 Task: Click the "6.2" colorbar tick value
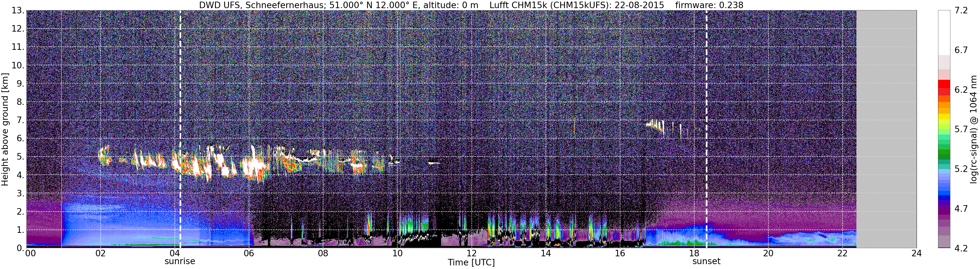961,90
